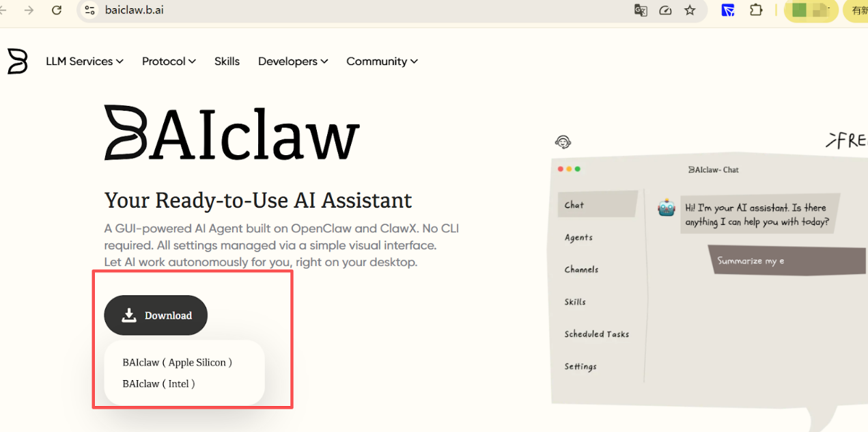Go forward with the browser forward arrow
Screen dimensions: 868x432
coord(29,10)
